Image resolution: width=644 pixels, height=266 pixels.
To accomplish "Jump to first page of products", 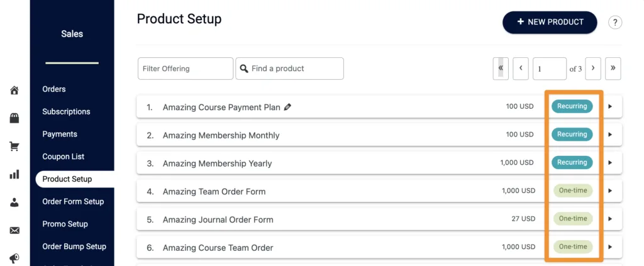I will click(501, 69).
